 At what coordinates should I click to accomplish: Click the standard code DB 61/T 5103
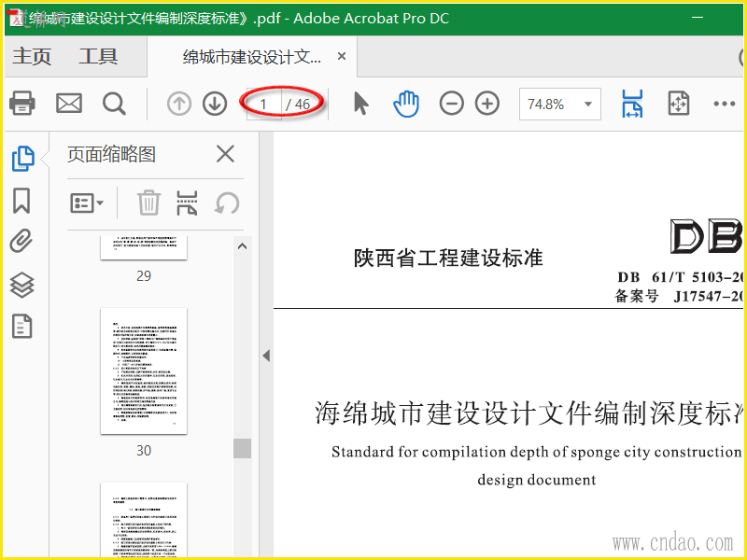pos(681,276)
